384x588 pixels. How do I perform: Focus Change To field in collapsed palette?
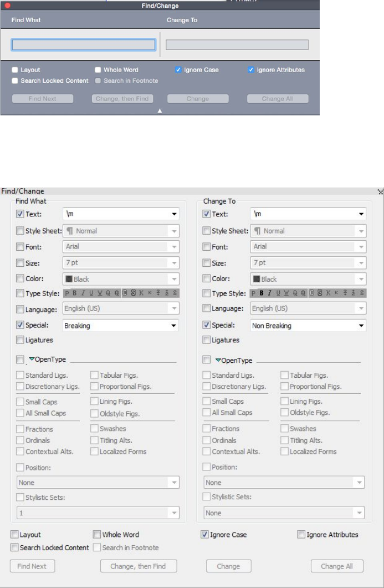click(x=237, y=44)
